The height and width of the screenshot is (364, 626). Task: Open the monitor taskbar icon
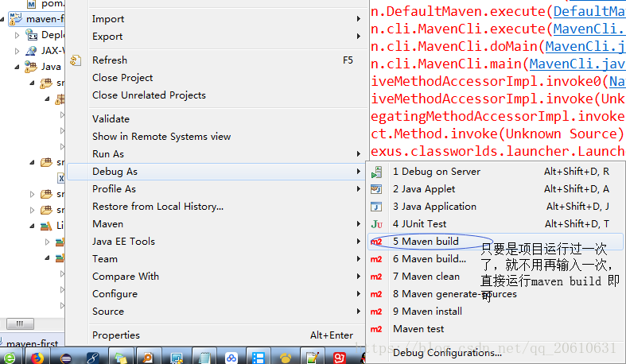[176, 358]
